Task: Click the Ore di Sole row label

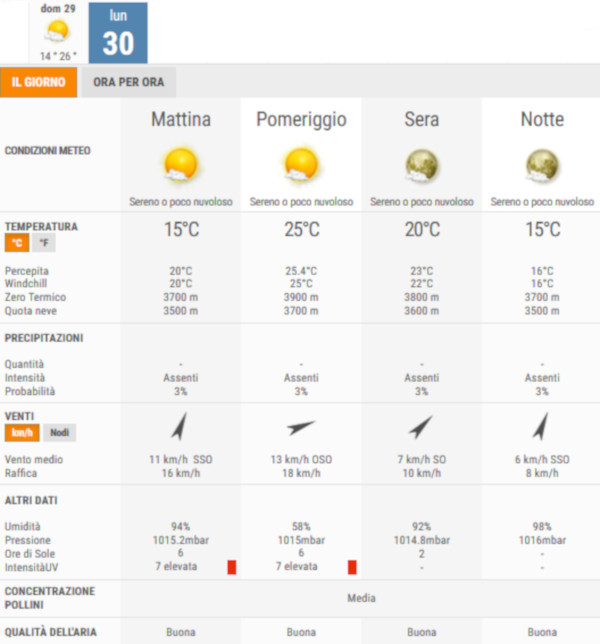Action: [30, 554]
